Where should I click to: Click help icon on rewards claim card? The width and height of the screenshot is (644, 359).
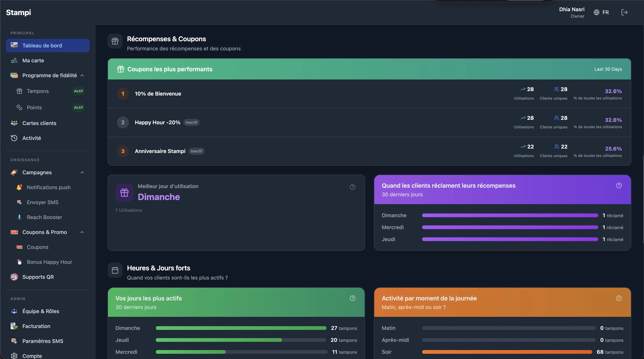point(619,185)
